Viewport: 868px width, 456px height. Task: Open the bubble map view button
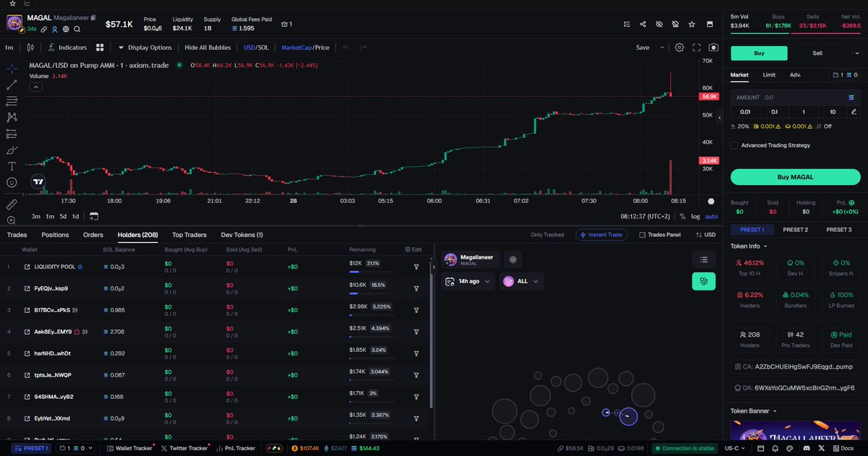[703, 281]
